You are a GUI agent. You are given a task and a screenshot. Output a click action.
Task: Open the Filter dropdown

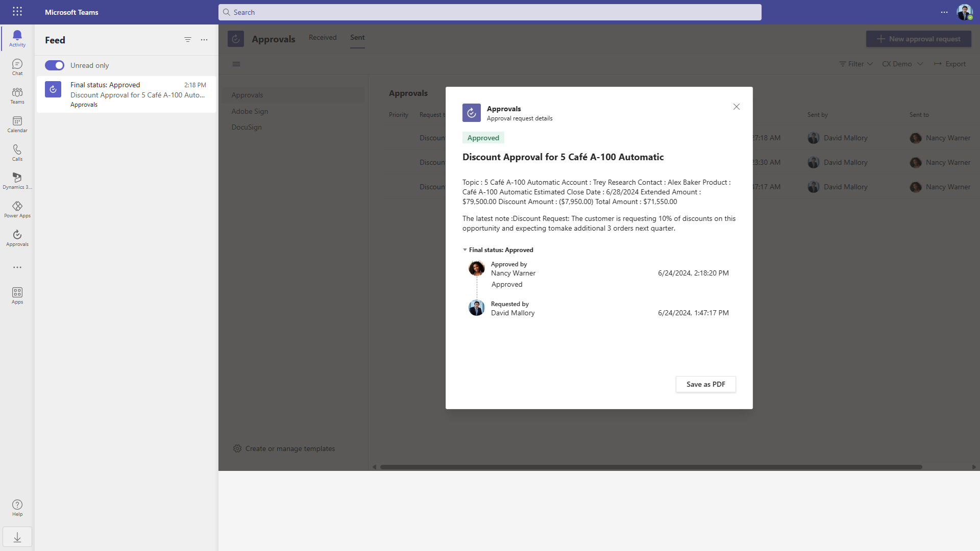(855, 64)
